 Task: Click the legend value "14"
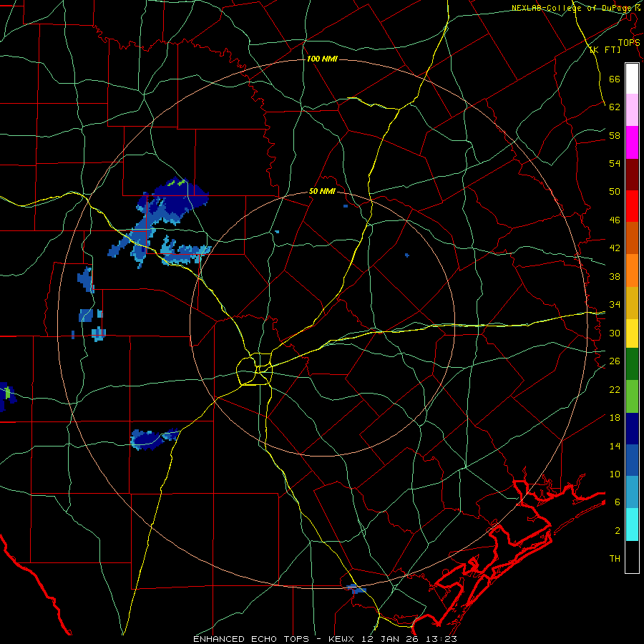click(615, 446)
